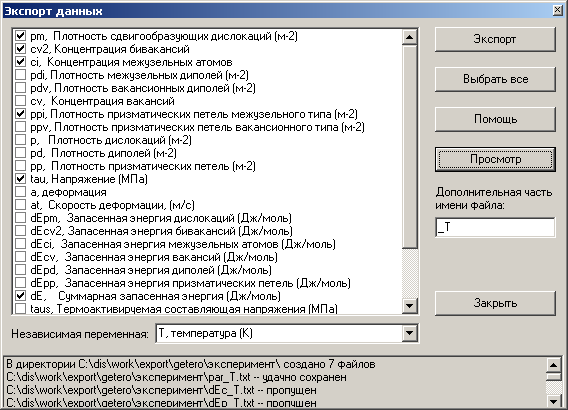Click the parameter list scroll-up arrow
The width and height of the screenshot is (568, 410).
pos(409,37)
